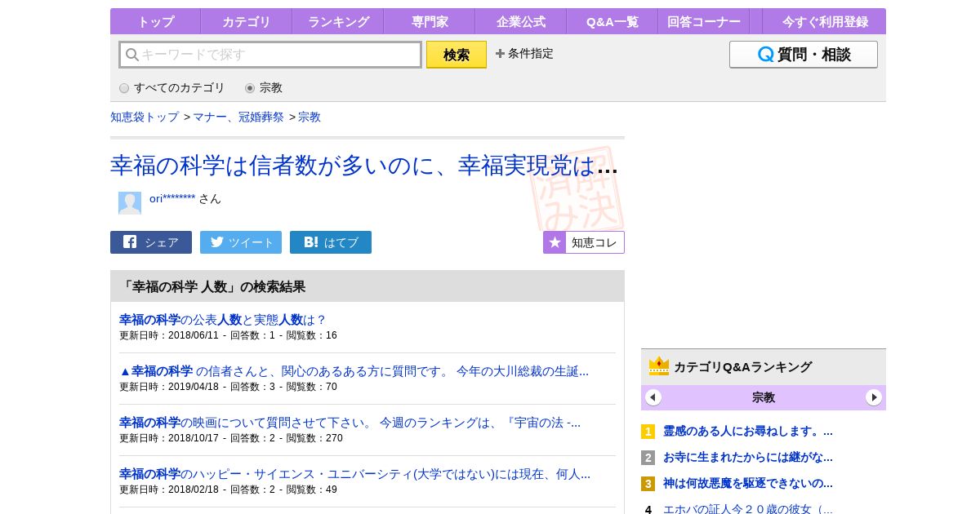Click 更新日時：2018/02/18 result info text
The image size is (980, 514).
click(228, 490)
